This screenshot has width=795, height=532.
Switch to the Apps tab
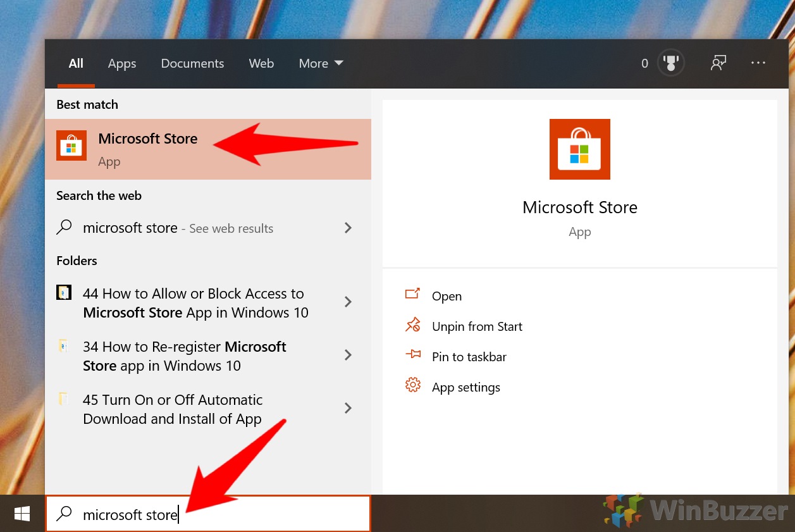(x=122, y=63)
